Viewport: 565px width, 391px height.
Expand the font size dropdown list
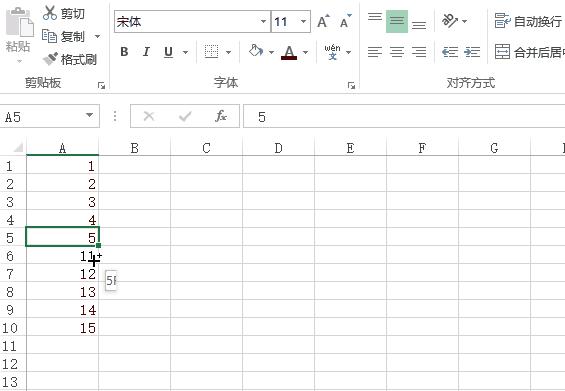pos(304,22)
